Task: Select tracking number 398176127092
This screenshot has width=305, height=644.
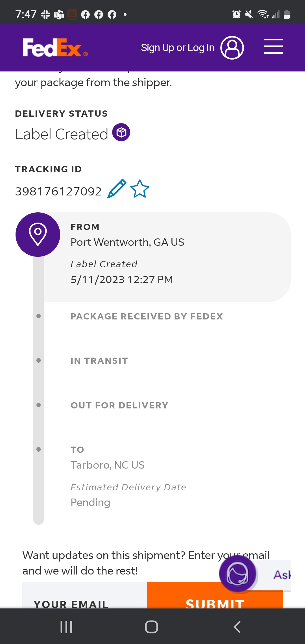Action: coord(58,192)
